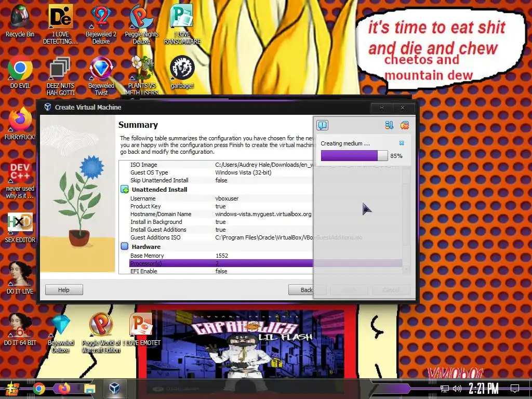
Task: Click the Back button in the wizard
Action: [307, 290]
